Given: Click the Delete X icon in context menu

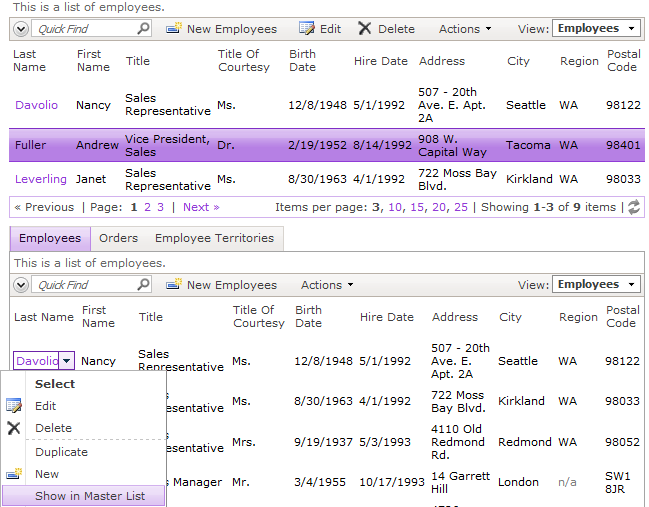Looking at the screenshot, I should (14, 428).
